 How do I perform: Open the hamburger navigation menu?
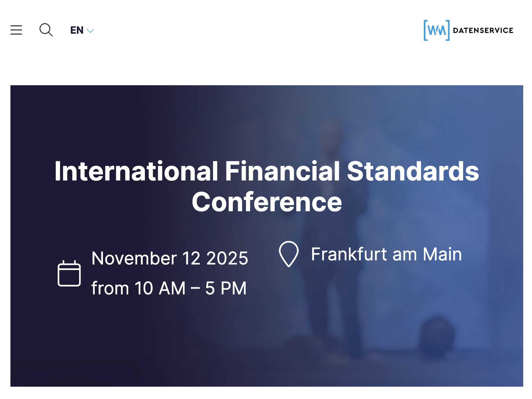(16, 30)
